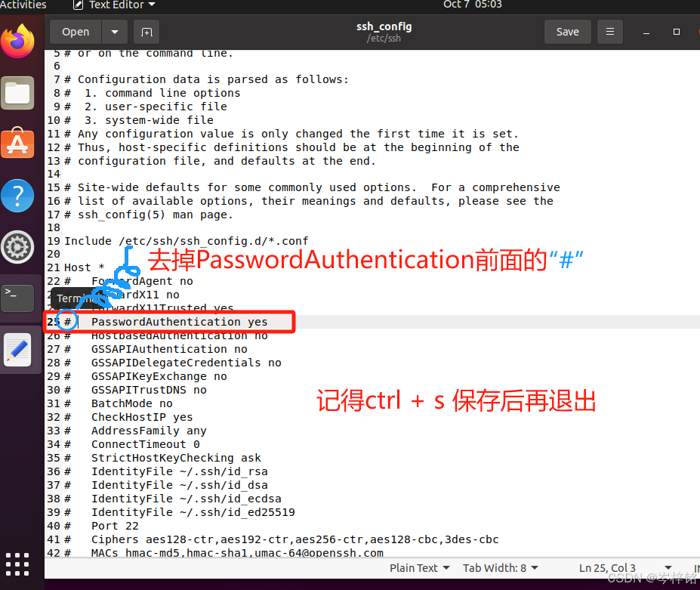Show the applications grid
Screen dimensions: 700x590
point(18,564)
